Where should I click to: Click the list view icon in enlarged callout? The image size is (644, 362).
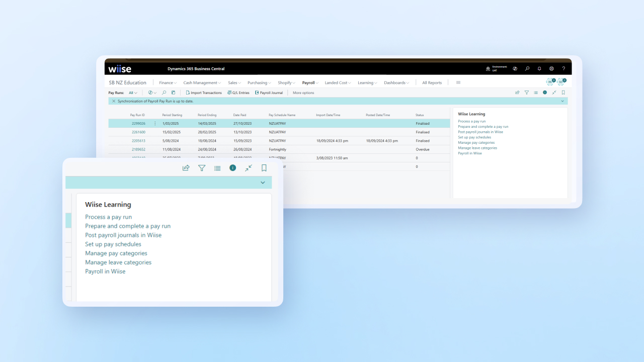click(x=217, y=168)
